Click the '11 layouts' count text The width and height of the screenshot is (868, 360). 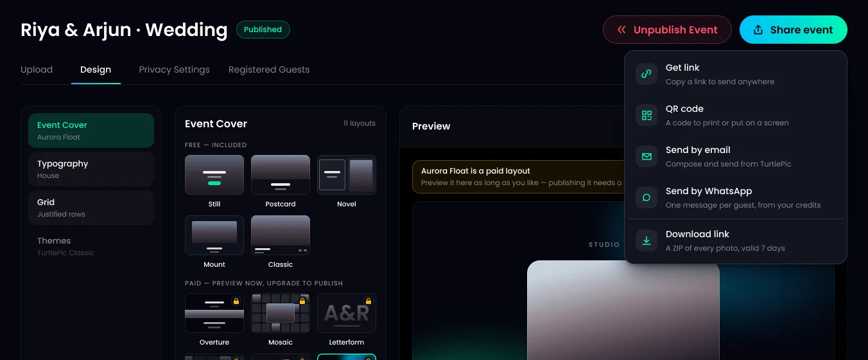click(360, 123)
